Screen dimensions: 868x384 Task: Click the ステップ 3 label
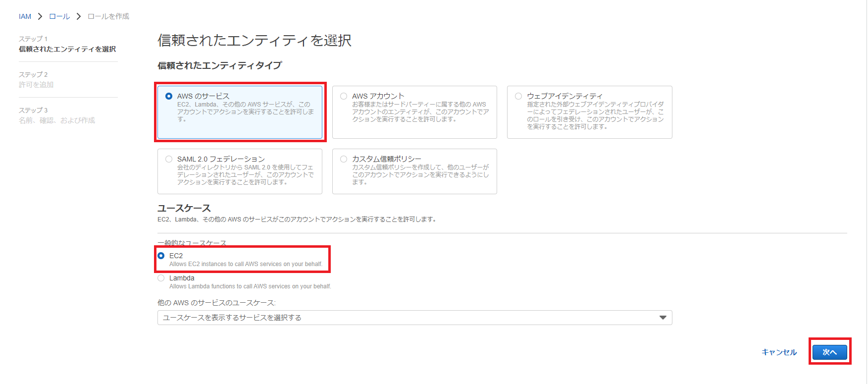pyautogui.click(x=33, y=110)
